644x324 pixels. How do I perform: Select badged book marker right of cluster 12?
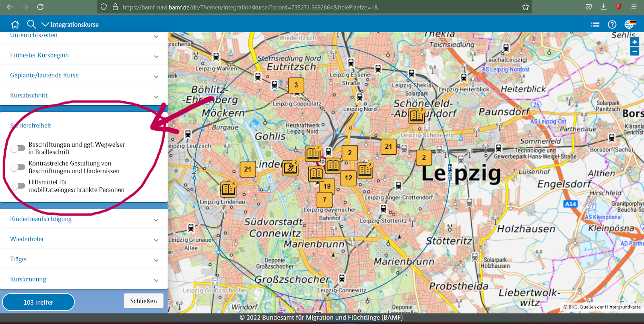(365, 170)
